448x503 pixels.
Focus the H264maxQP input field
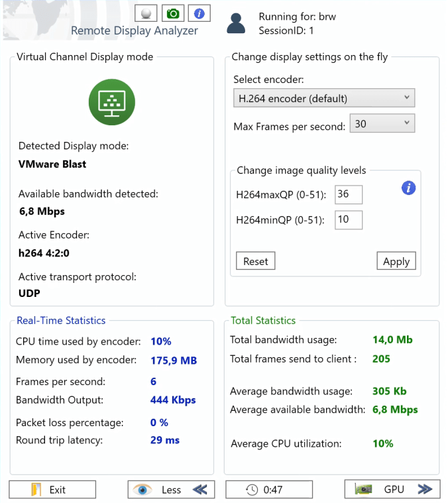[349, 194]
